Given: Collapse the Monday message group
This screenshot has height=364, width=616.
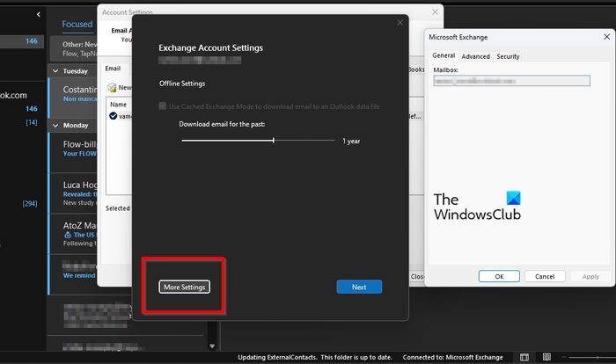Looking at the screenshot, I should pyautogui.click(x=55, y=125).
